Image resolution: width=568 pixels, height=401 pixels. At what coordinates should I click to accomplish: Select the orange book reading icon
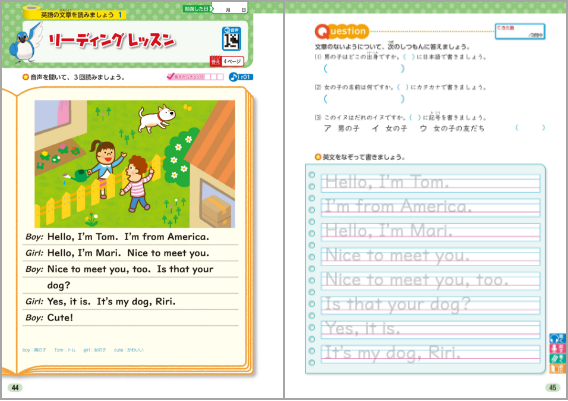(x=557, y=369)
